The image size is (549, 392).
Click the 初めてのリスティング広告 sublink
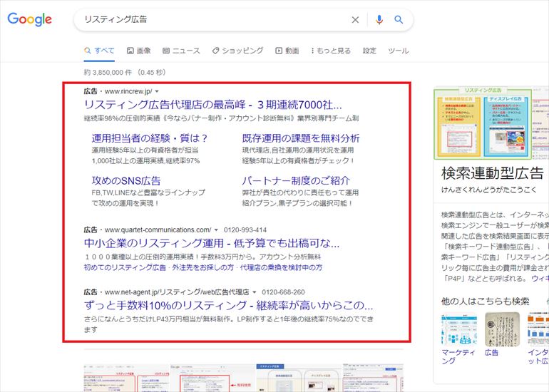125,267
